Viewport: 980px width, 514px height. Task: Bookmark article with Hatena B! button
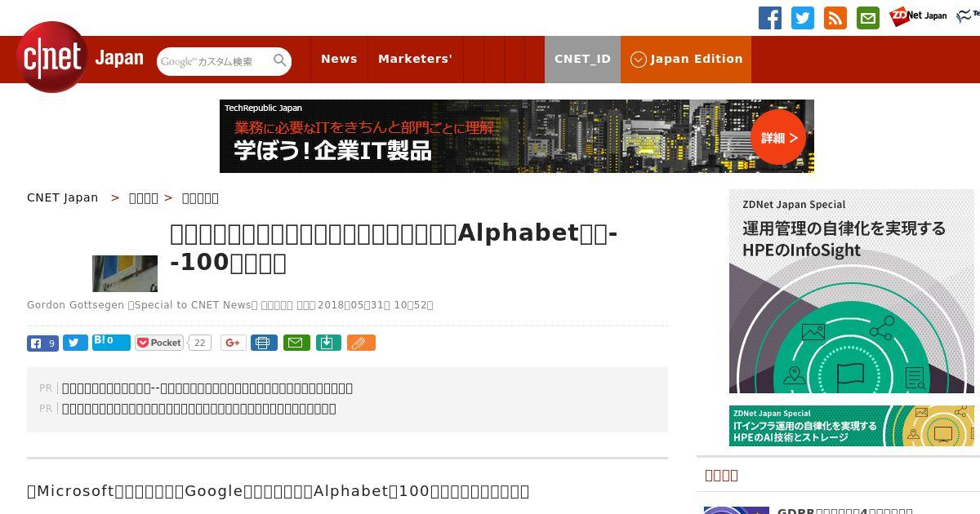coord(111,343)
